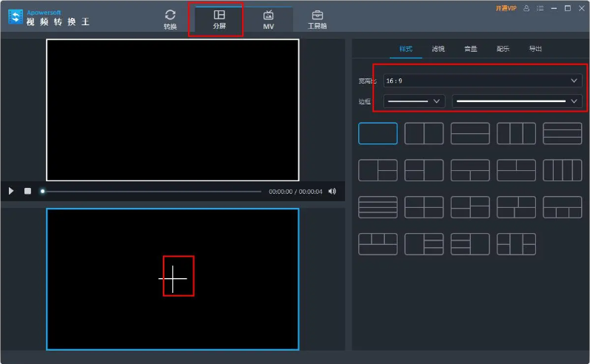Click the 开通VIP link
590x364 pixels.
(x=506, y=8)
